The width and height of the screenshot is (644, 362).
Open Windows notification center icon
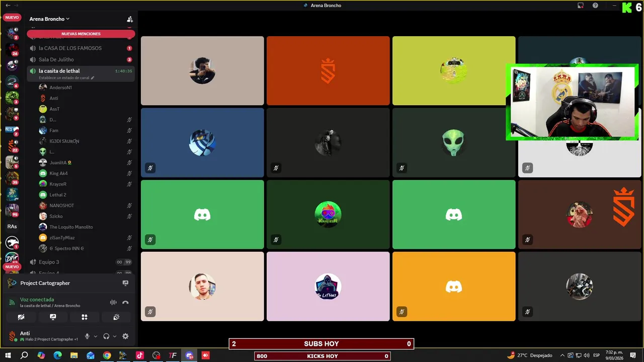click(x=633, y=355)
